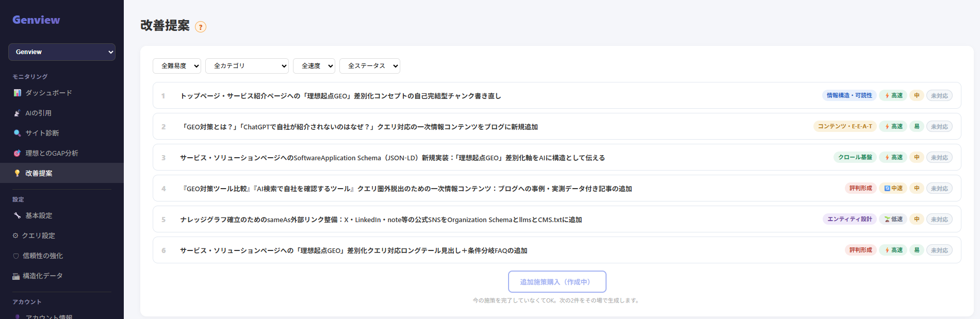Open proposal 2 about GEO対策とは blog content
980x319 pixels.
click(557, 126)
